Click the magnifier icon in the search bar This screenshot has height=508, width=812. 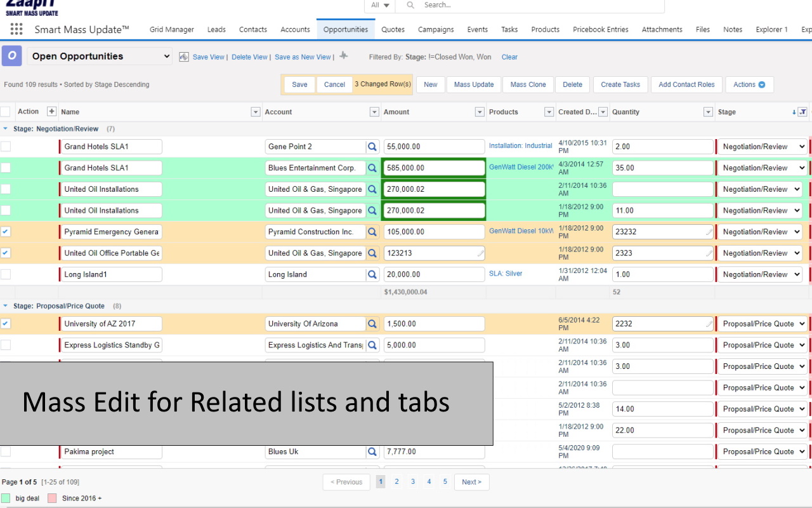[x=410, y=5]
